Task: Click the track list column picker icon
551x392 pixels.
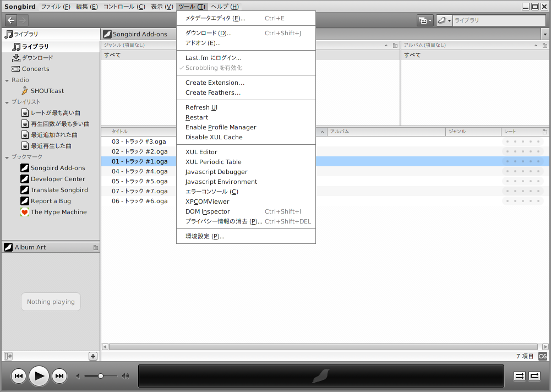Action: pos(545,132)
